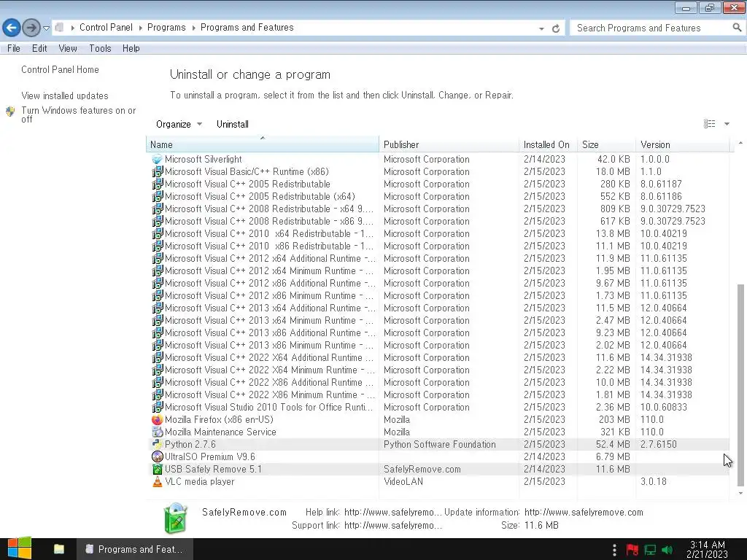The height and width of the screenshot is (560, 747).
Task: Click the shield icon for Windows features
Action: (10, 112)
